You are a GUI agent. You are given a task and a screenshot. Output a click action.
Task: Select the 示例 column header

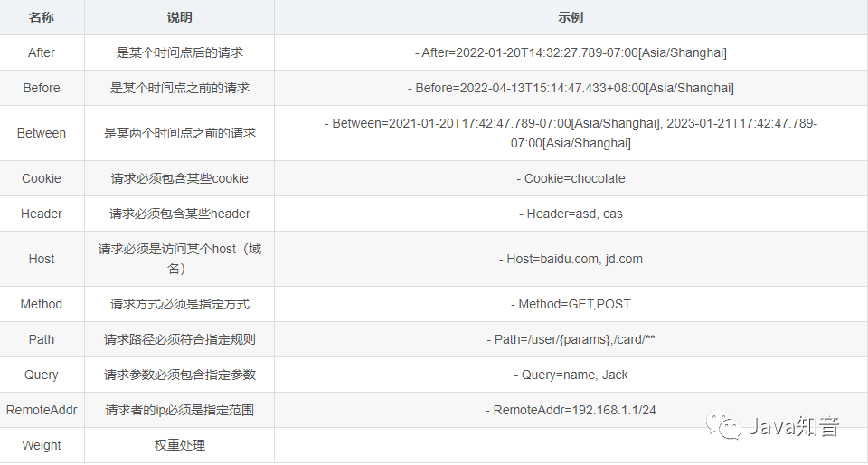571,17
